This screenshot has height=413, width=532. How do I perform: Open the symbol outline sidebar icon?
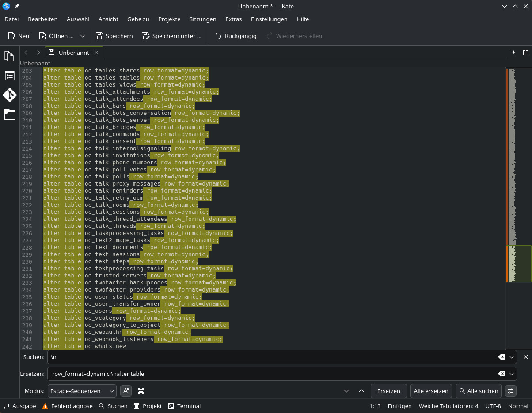pos(9,76)
